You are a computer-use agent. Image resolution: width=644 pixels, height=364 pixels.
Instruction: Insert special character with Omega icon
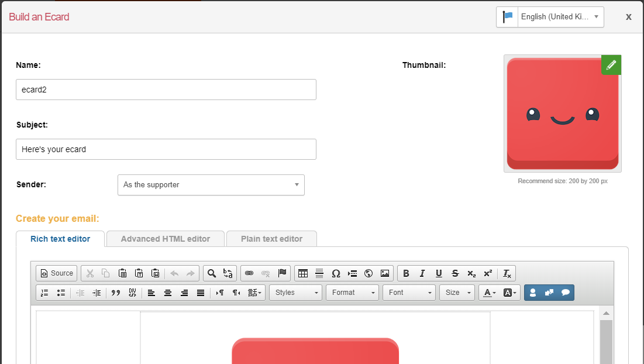coord(336,273)
